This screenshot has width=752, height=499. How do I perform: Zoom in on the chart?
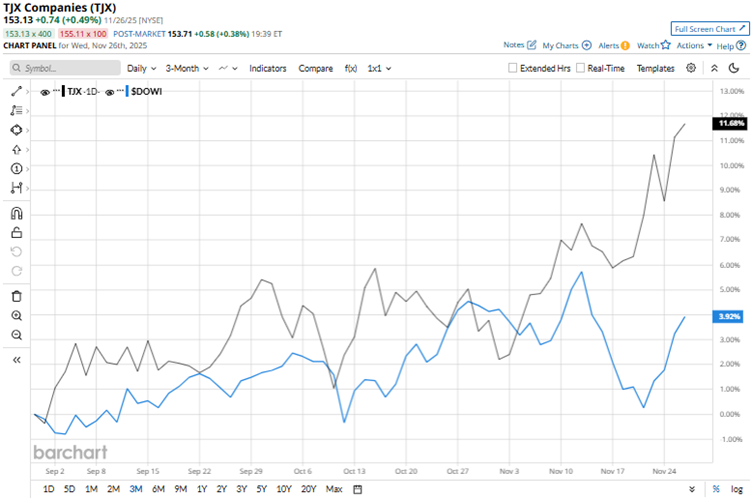point(16,316)
